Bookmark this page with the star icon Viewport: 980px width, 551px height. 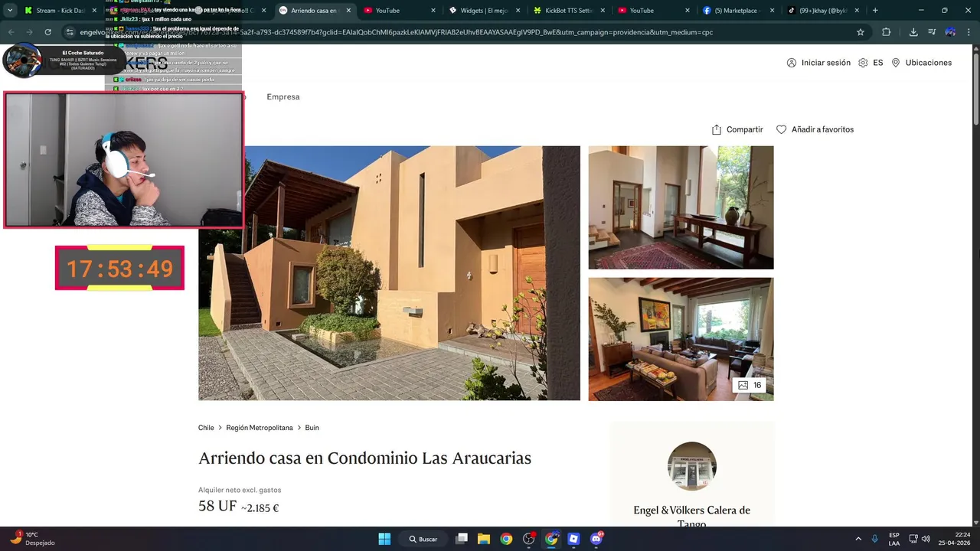pyautogui.click(x=861, y=32)
